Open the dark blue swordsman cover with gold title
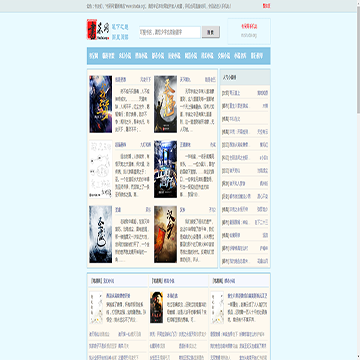360x360 pixels. (101, 104)
